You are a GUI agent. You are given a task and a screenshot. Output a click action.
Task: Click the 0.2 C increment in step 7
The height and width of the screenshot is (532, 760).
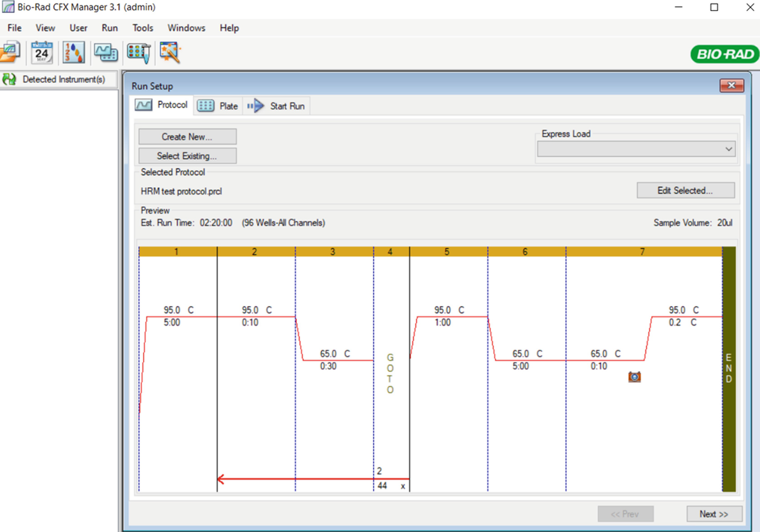click(683, 323)
